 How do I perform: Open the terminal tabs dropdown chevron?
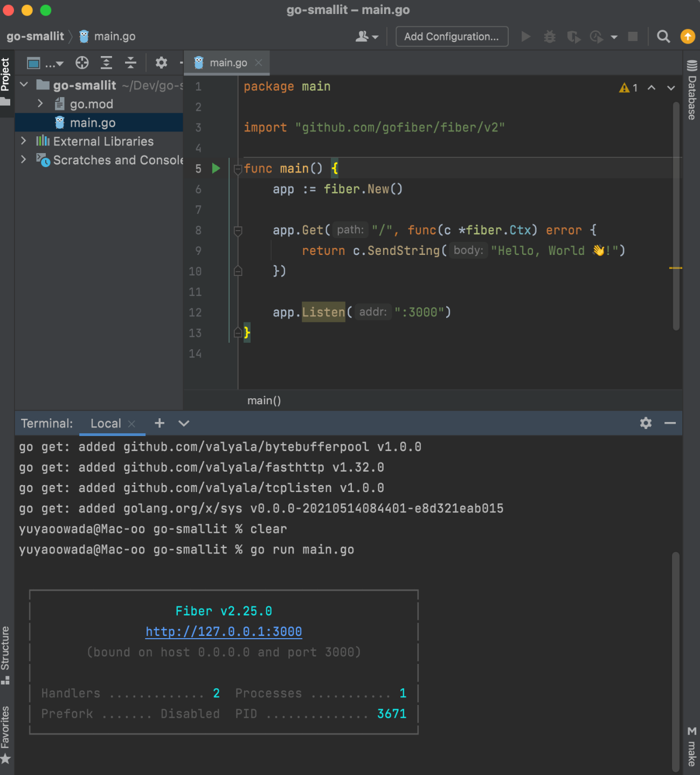point(184,423)
